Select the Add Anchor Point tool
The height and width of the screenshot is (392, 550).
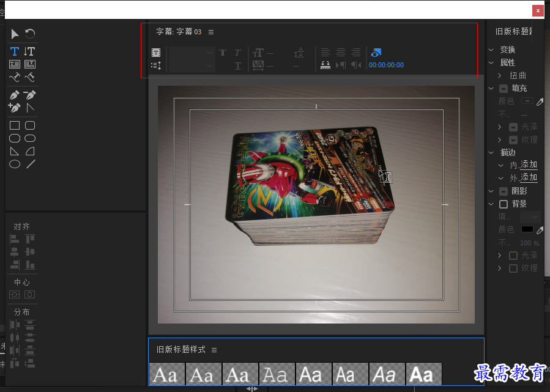click(x=15, y=108)
